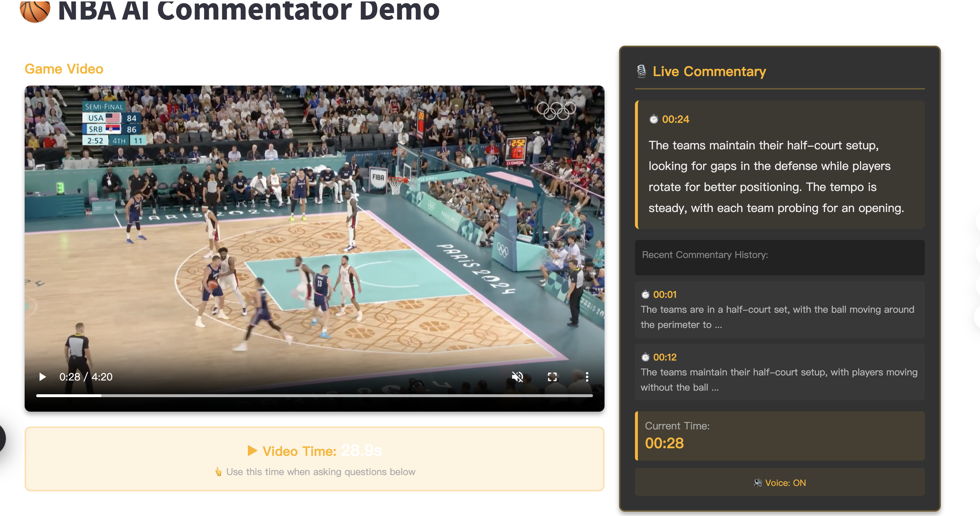Image resolution: width=980 pixels, height=516 pixels.
Task: Click the stopwatch icon next to 00:24
Action: click(x=653, y=120)
